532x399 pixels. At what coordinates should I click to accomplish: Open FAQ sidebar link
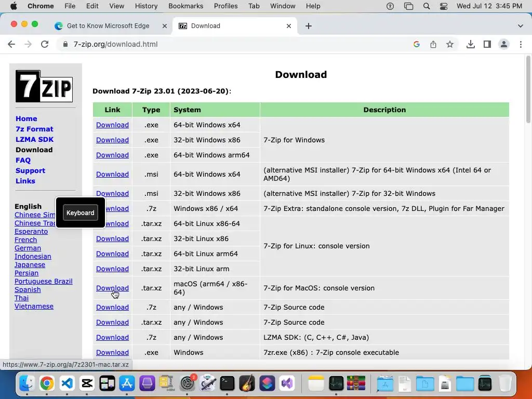pyautogui.click(x=23, y=160)
